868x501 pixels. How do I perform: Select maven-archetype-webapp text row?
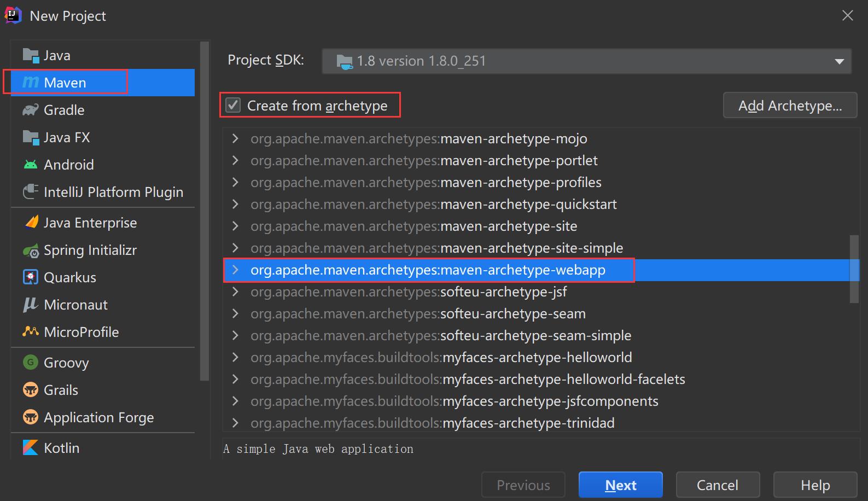428,270
